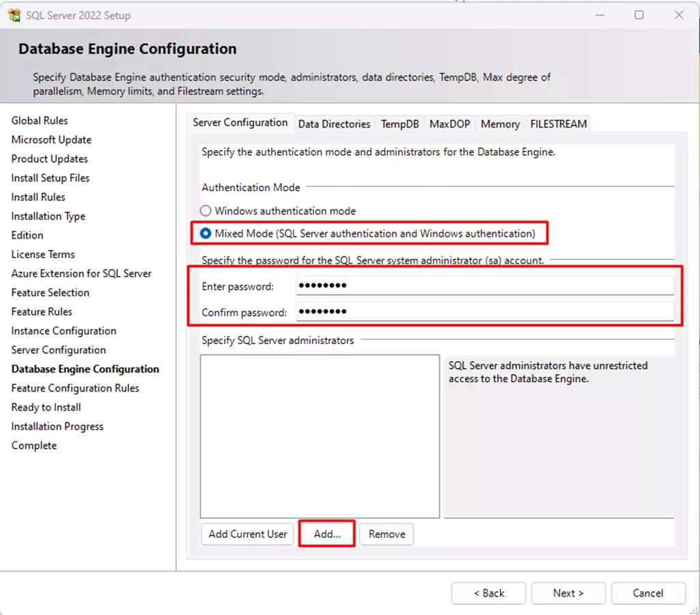Screen dimensions: 700x615
Task: Click the administrators unrestricted access description text
Action: pyautogui.click(x=548, y=372)
